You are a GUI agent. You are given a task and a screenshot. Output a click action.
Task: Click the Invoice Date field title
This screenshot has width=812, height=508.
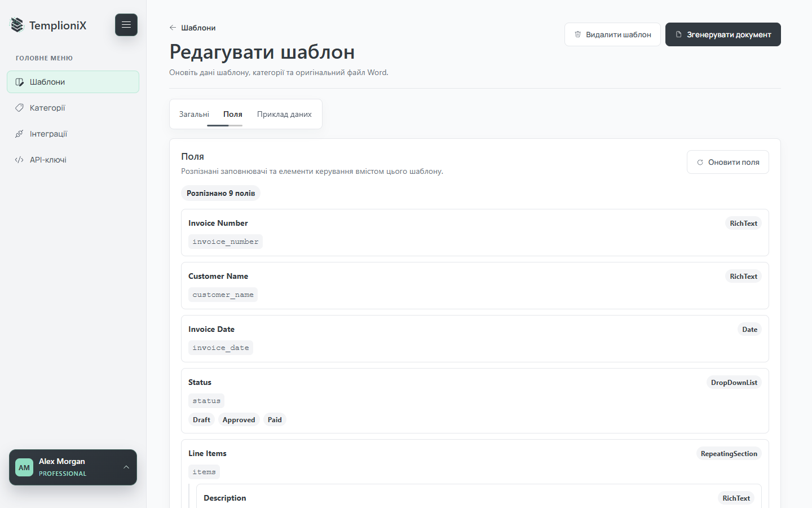point(211,329)
